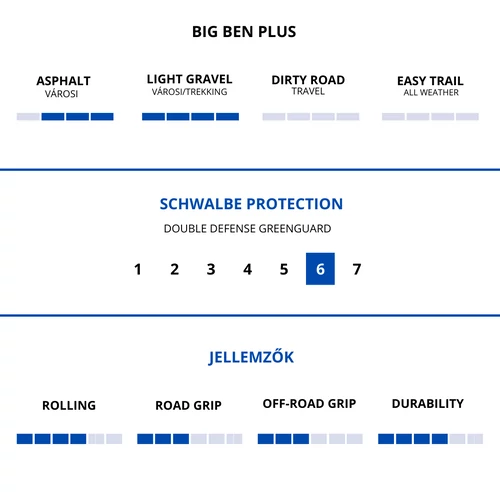The image size is (500, 500).
Task: Click the ROLLING rating bar
Action: click(x=69, y=439)
